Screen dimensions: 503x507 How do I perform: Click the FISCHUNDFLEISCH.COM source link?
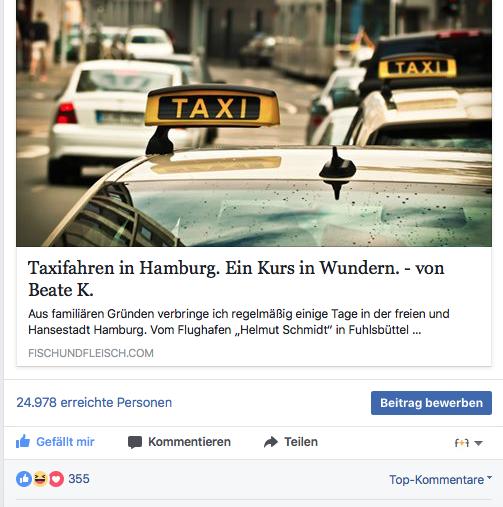click(91, 353)
